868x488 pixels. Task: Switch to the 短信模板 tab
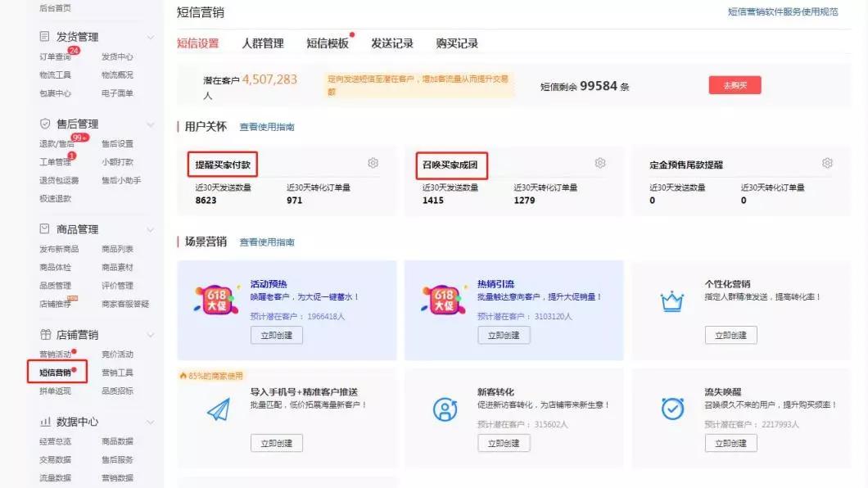pos(328,43)
